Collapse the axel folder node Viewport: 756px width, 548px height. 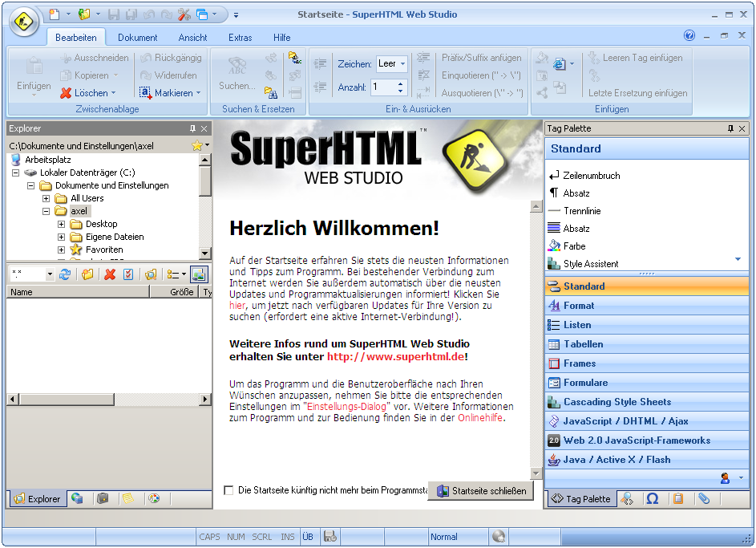tap(46, 211)
